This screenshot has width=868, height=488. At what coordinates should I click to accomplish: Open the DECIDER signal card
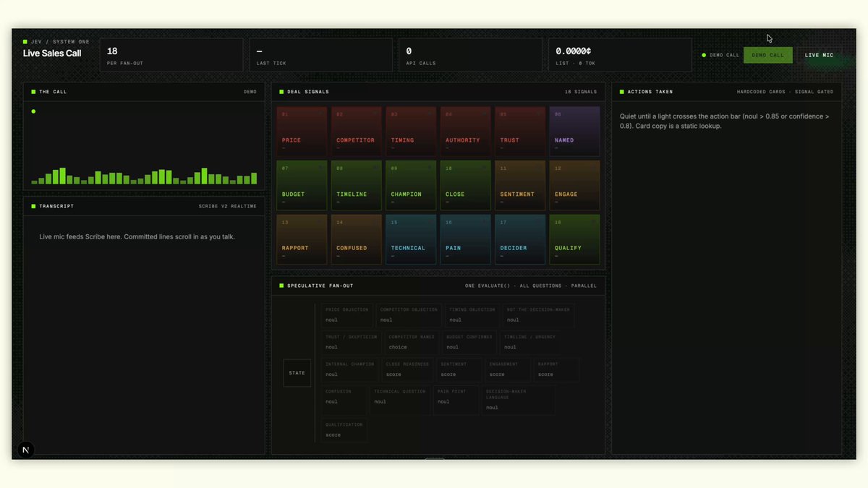(520, 239)
